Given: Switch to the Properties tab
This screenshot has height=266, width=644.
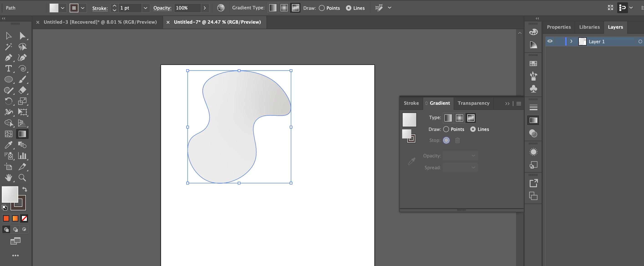Looking at the screenshot, I should [x=559, y=27].
